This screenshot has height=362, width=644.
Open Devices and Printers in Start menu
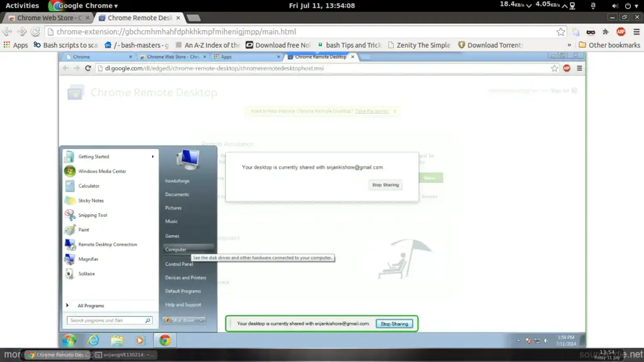pyautogui.click(x=186, y=278)
